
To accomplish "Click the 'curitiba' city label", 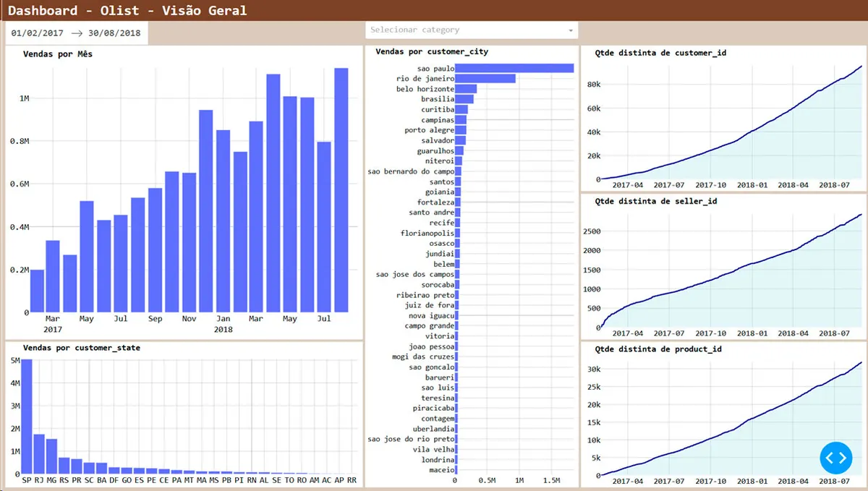I will [x=438, y=109].
